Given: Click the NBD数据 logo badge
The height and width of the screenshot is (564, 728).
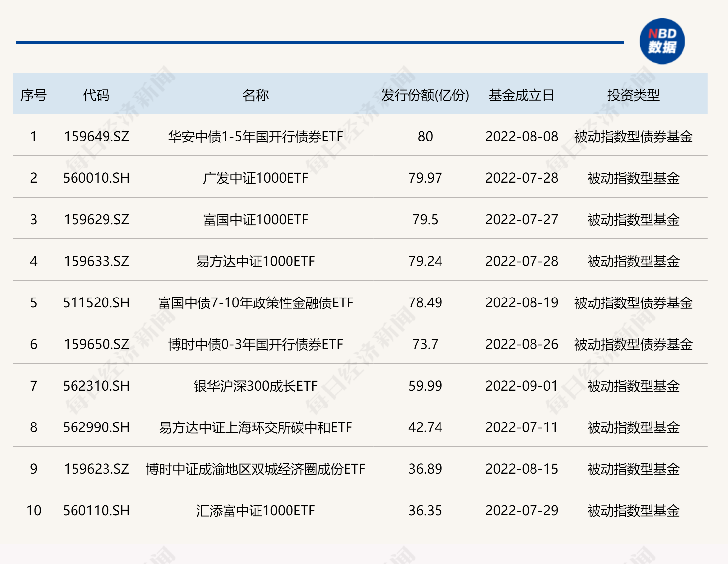Looking at the screenshot, I should pyautogui.click(x=662, y=41).
